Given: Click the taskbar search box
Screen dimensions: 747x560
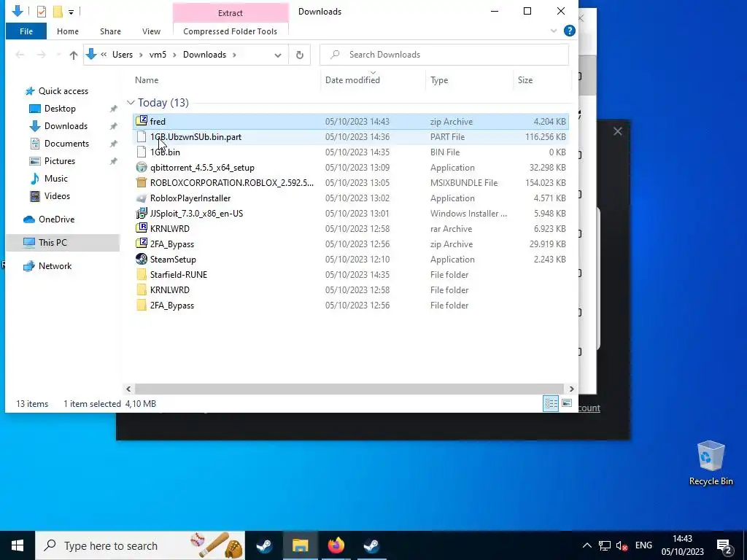Looking at the screenshot, I should (x=140, y=545).
